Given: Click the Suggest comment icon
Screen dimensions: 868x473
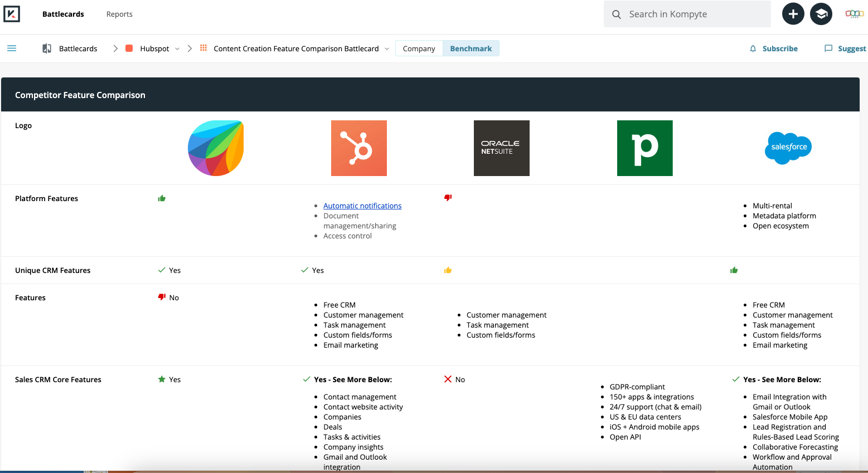Looking at the screenshot, I should (828, 48).
